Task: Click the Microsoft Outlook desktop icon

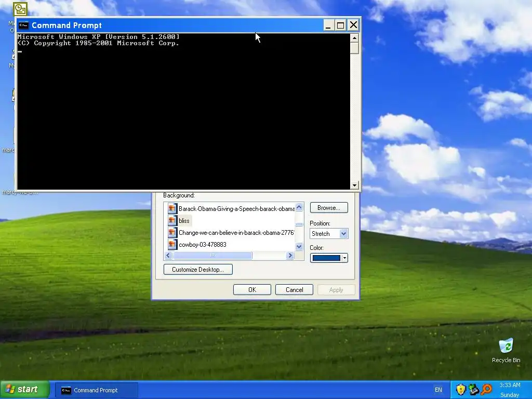Action: [20, 9]
